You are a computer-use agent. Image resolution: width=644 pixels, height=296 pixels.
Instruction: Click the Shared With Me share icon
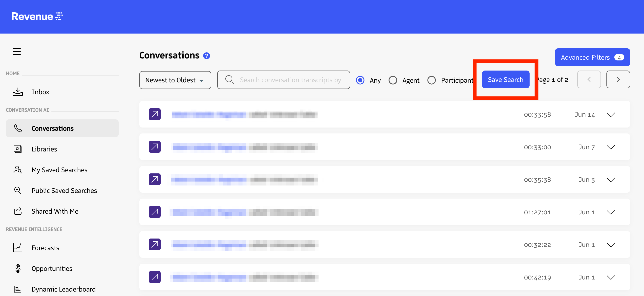pos(18,211)
